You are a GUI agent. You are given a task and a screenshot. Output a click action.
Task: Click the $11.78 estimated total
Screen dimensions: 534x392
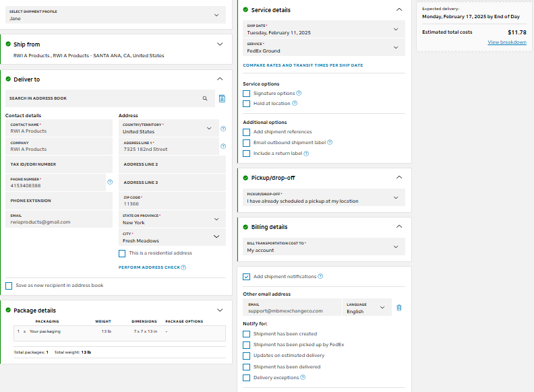pyautogui.click(x=517, y=32)
